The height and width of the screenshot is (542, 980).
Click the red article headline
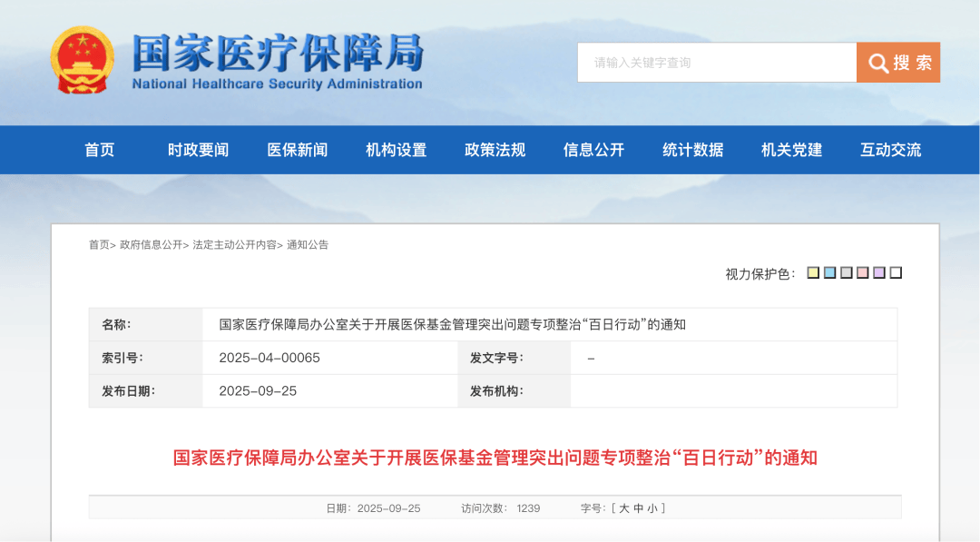point(495,458)
